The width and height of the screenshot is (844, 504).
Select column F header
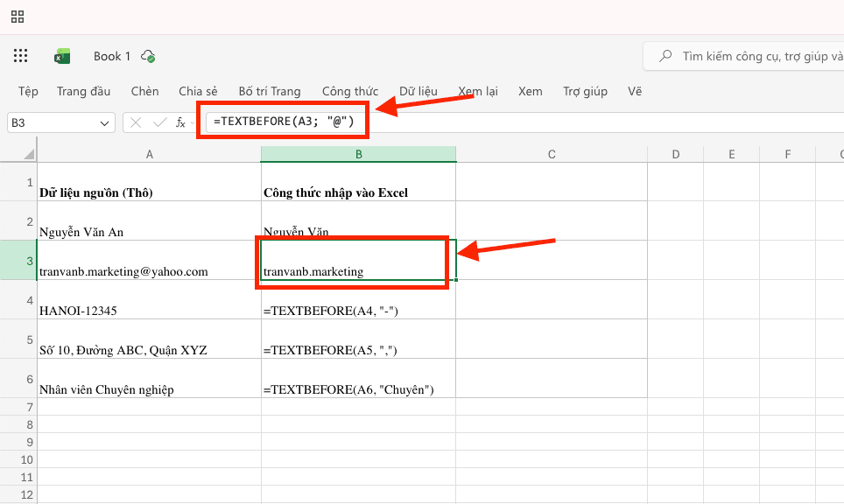(787, 154)
